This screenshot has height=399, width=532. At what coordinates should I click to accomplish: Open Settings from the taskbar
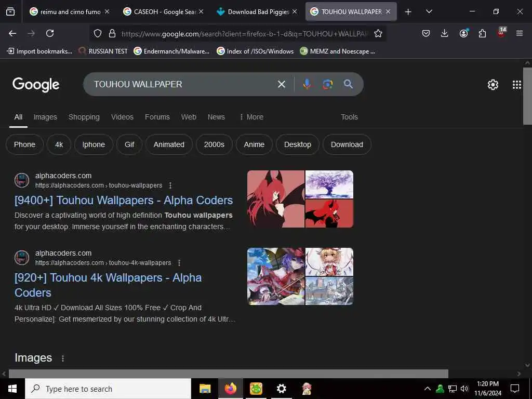pyautogui.click(x=281, y=389)
